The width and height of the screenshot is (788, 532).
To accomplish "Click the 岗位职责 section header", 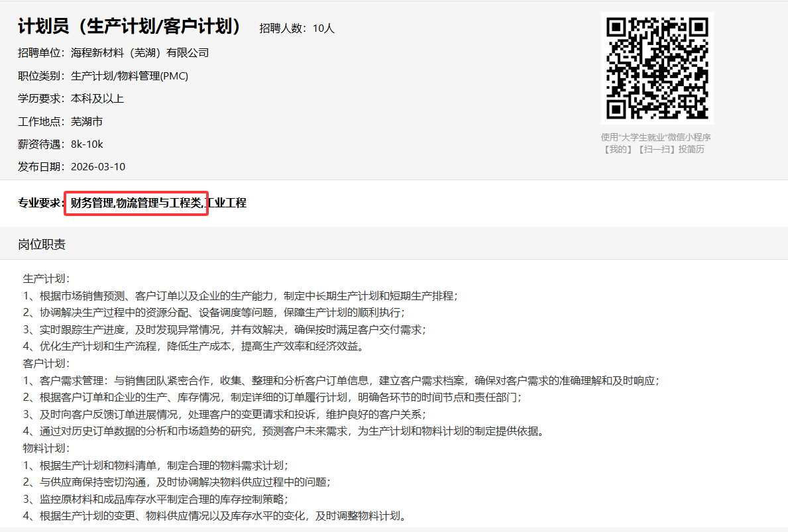I will point(42,244).
